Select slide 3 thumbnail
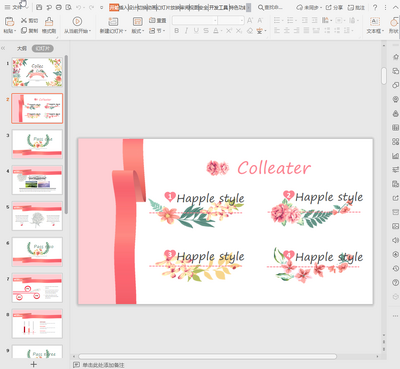Screen dimensions: 400x369 click(37, 144)
